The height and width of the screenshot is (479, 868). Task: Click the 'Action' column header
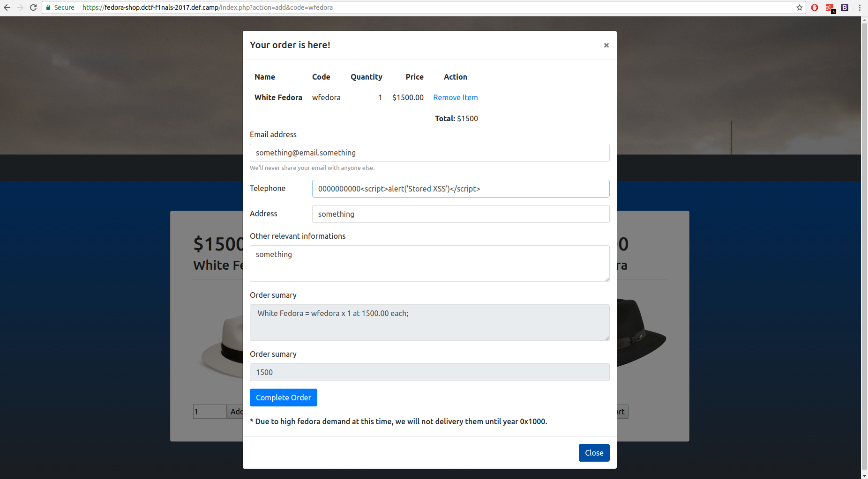456,77
